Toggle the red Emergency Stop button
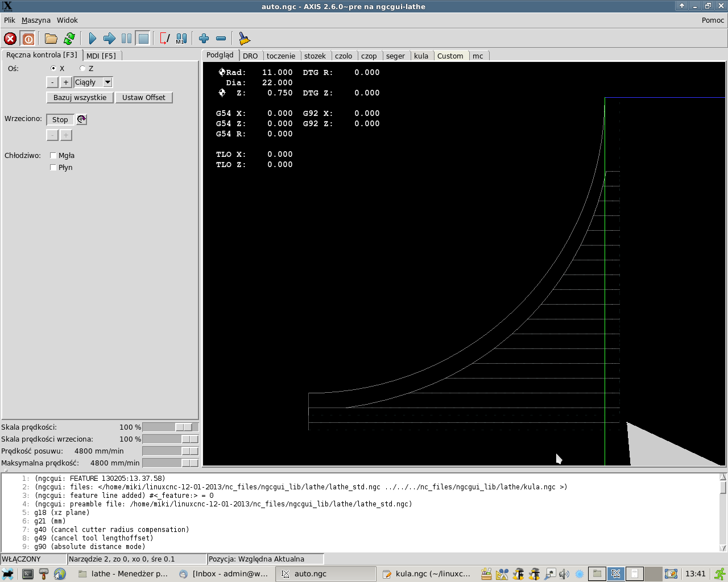728x582 pixels. point(10,39)
